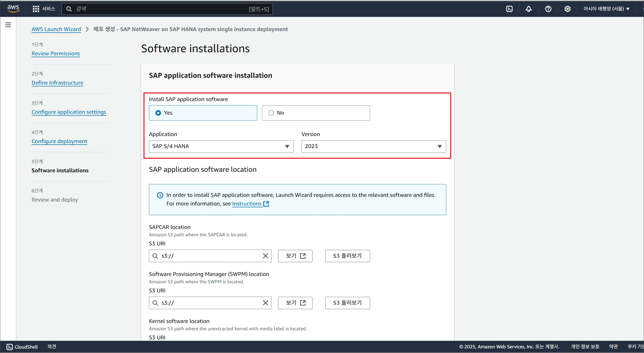Click 의견 feedback in the footer

52,346
